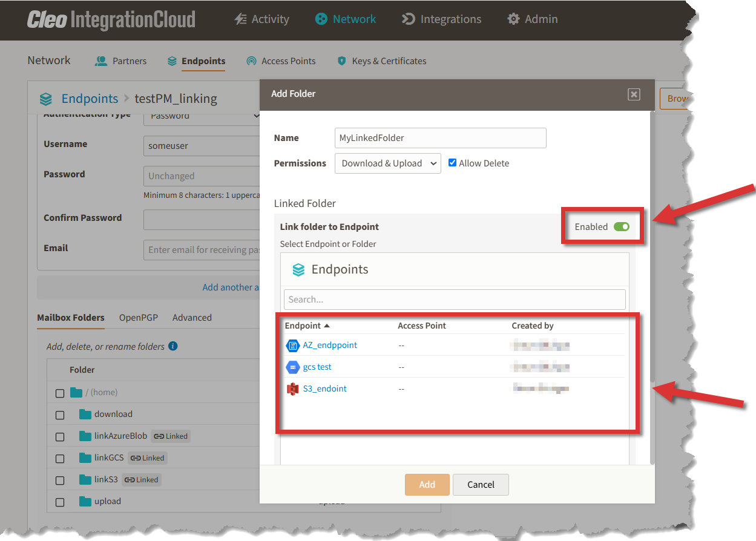Open the Authentication Type dropdown

point(202,117)
